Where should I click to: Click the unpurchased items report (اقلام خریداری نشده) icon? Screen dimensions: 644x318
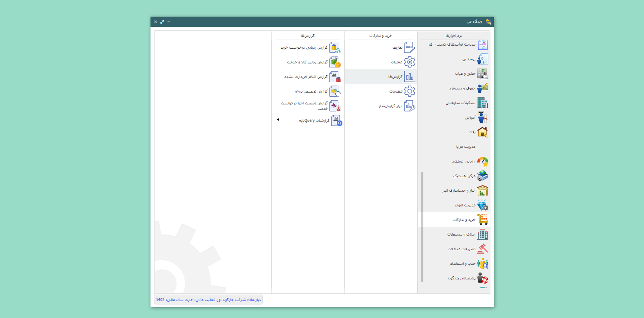[335, 77]
